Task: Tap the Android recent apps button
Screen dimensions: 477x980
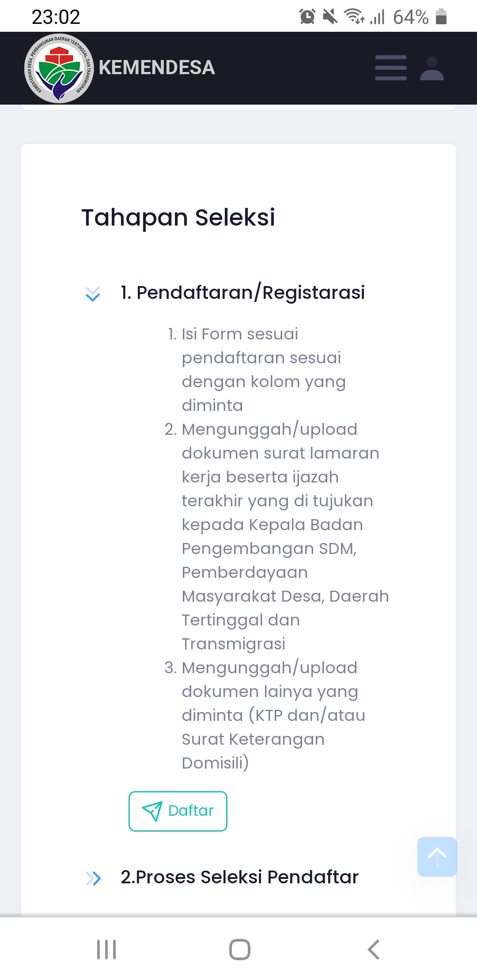Action: [106, 949]
